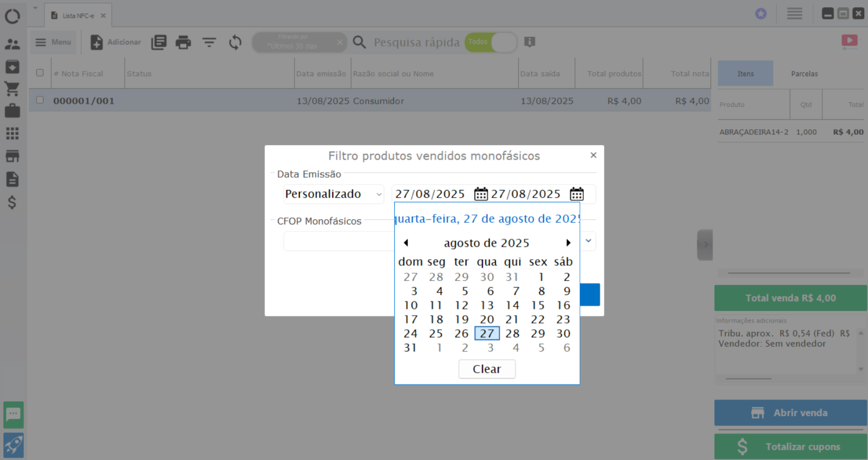868x460 pixels.
Task: Click the Abrir venda button
Action: 791,413
